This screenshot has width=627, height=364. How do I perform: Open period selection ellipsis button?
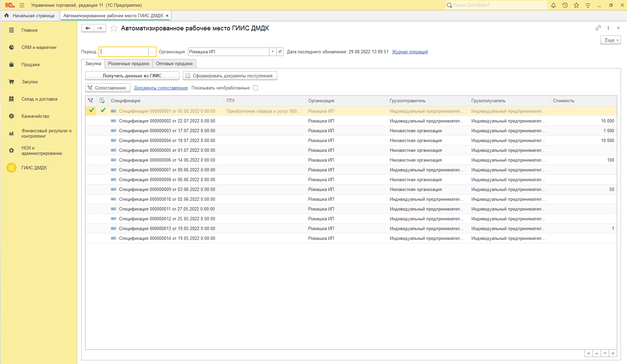152,52
